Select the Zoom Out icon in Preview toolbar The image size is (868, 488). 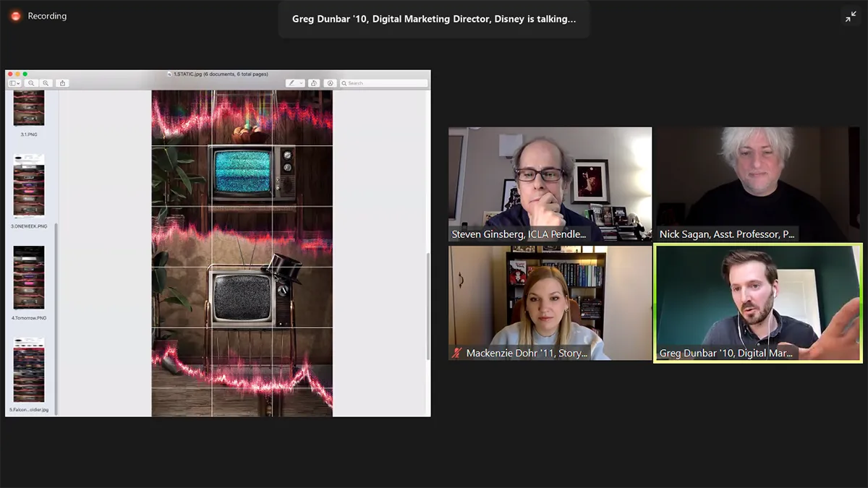pyautogui.click(x=31, y=82)
